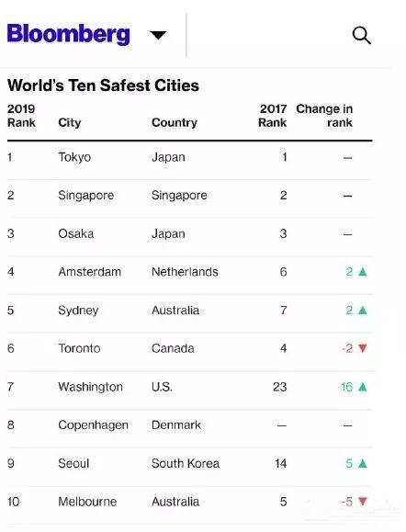Click the Netherlands country cell
Screen dimensions: 406x532
[185, 272]
